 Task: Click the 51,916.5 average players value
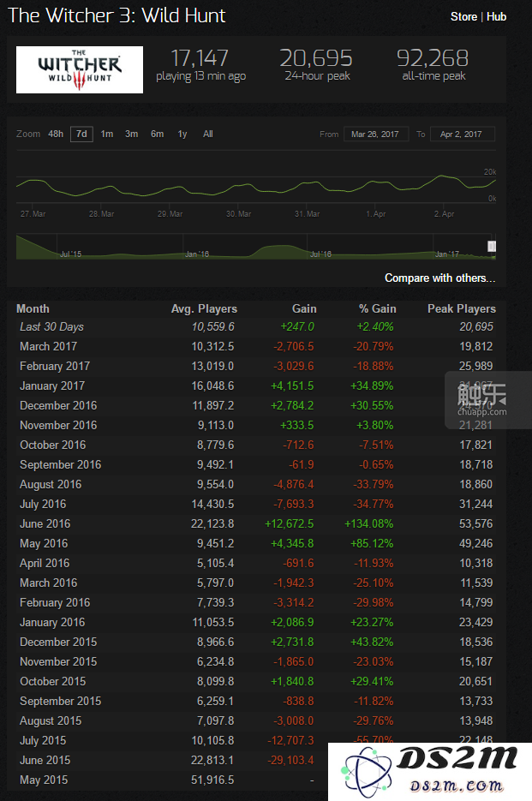coord(212,780)
